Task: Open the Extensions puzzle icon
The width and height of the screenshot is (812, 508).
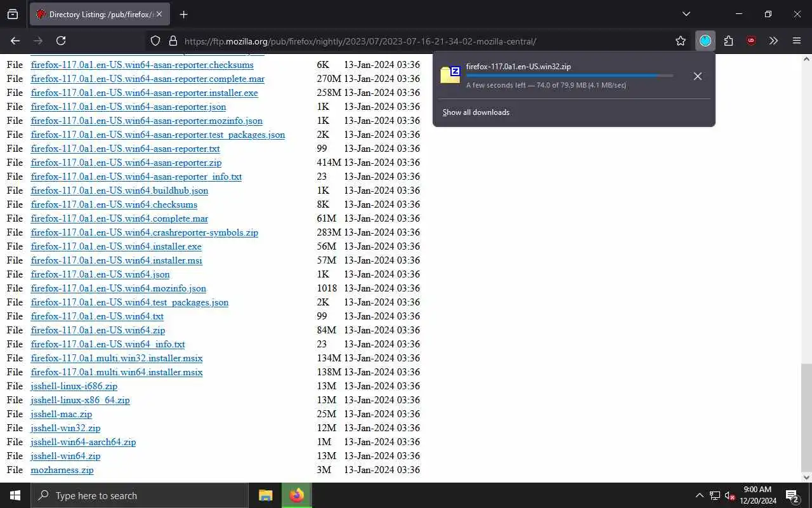Action: (728, 41)
